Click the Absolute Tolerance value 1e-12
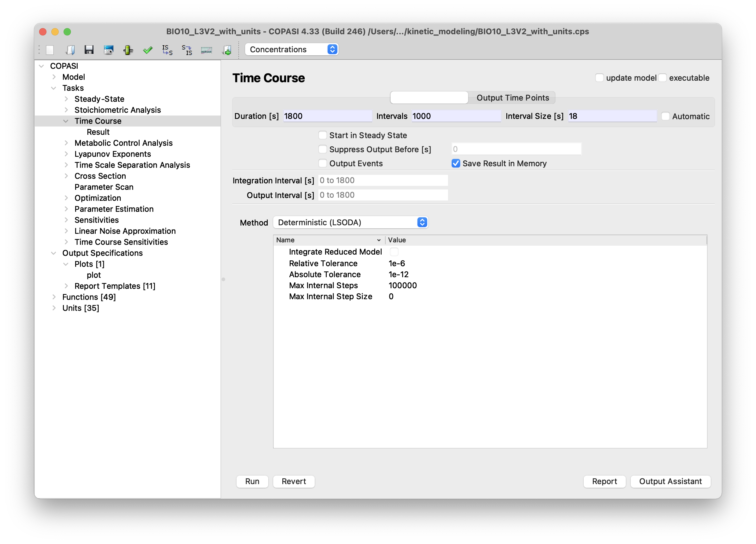 point(399,274)
